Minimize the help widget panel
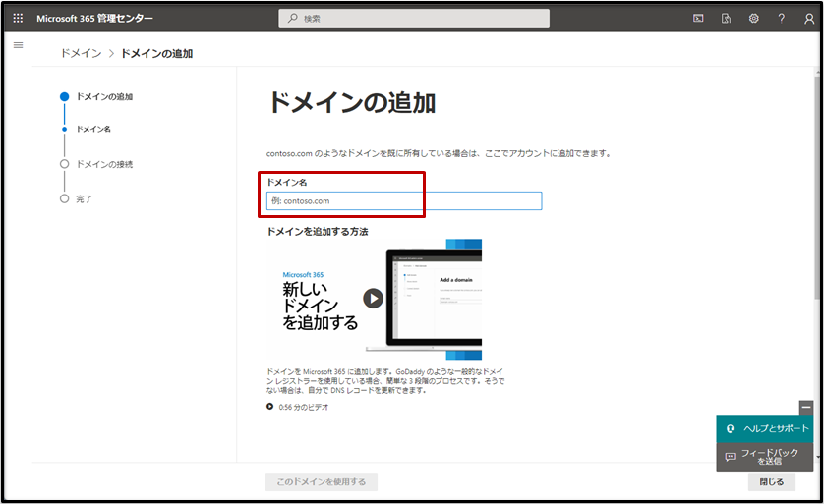Image resolution: width=824 pixels, height=504 pixels. (x=806, y=407)
